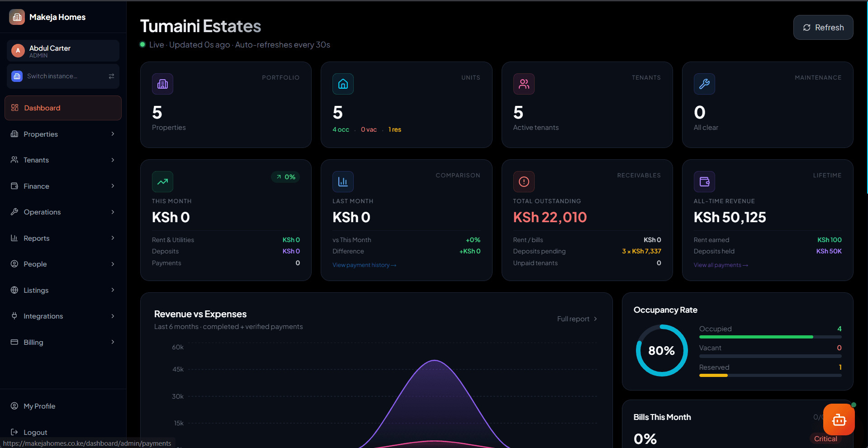Click the Listings globe icon in sidebar
This screenshot has width=868, height=448.
click(x=14, y=290)
